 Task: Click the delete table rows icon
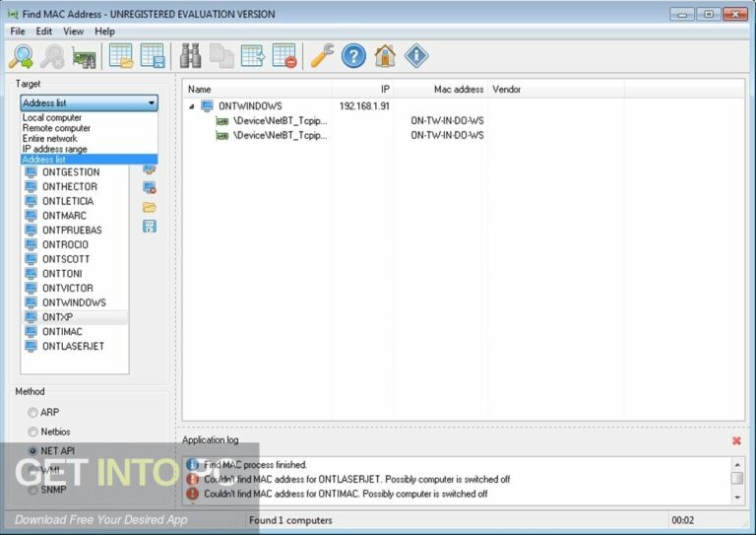(284, 56)
